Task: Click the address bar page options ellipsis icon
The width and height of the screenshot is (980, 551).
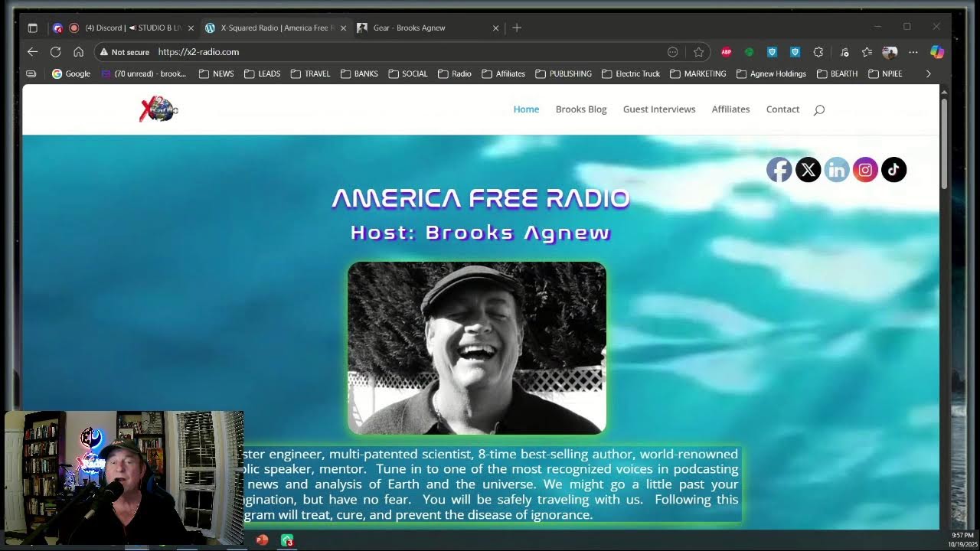Action: 673,52
